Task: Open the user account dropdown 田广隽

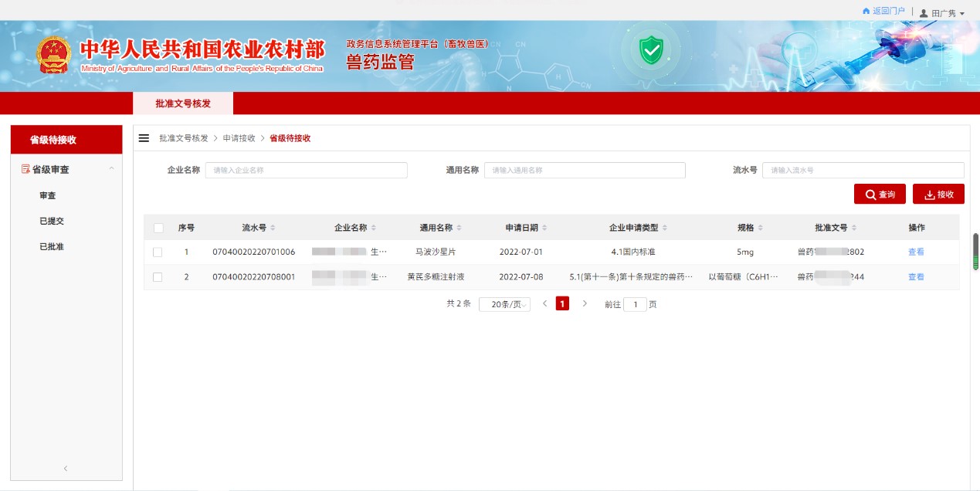Action: click(942, 13)
